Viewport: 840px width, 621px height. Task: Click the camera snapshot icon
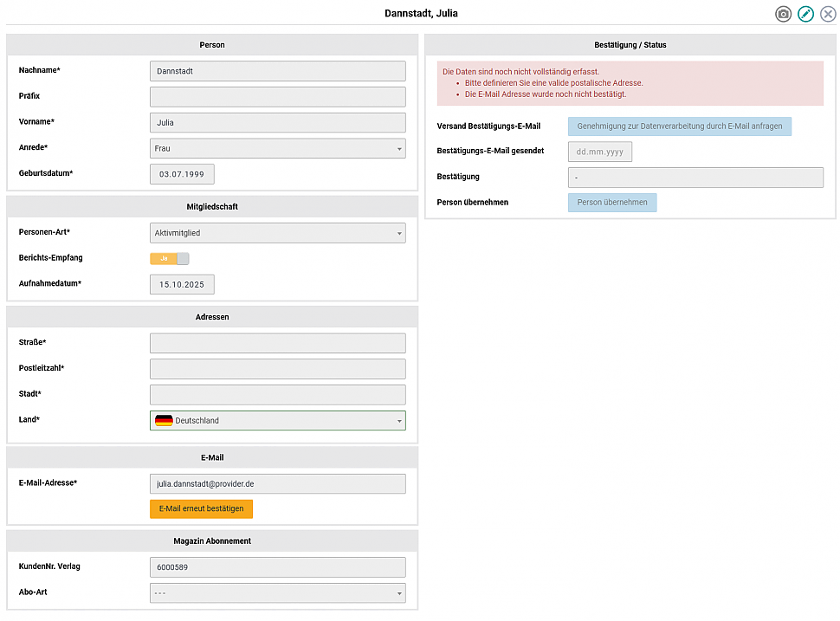click(x=783, y=14)
